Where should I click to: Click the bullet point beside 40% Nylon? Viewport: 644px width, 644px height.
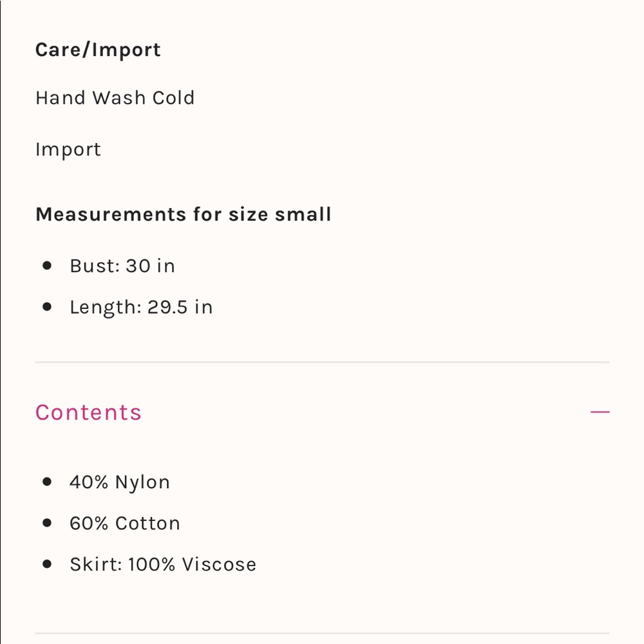point(47,482)
